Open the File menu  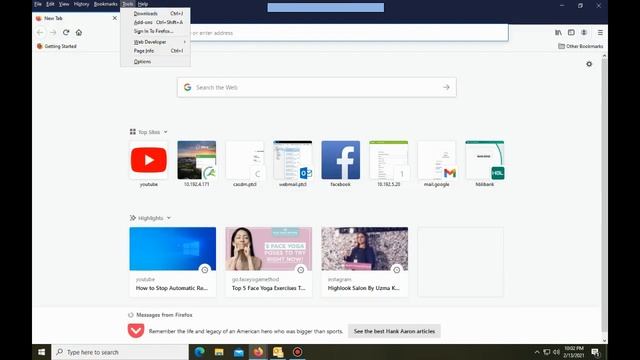point(38,4)
